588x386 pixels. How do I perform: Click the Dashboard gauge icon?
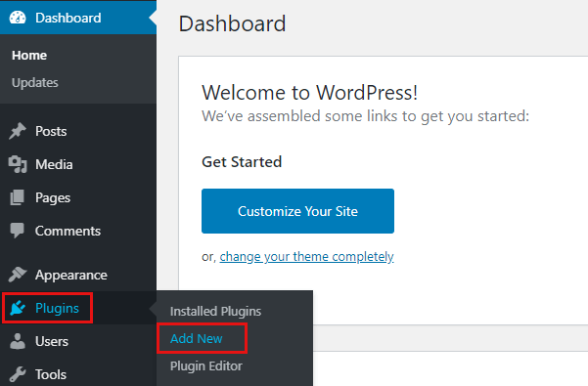coord(18,18)
